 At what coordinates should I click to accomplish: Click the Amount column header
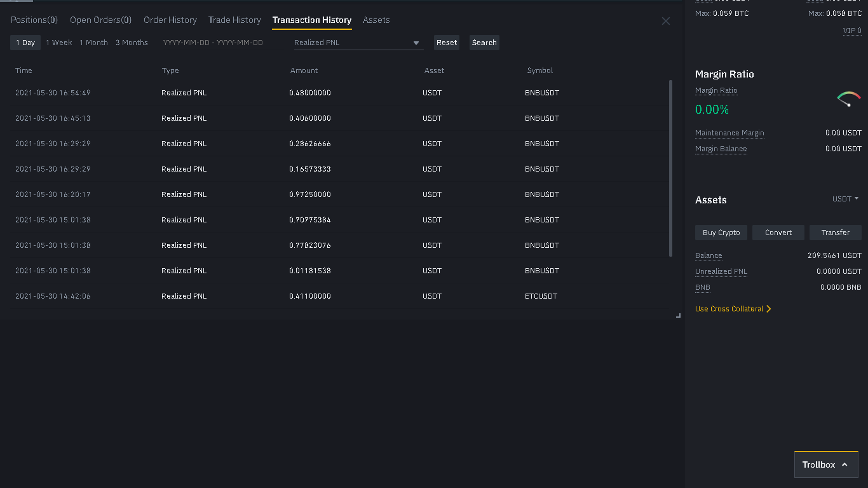point(304,71)
